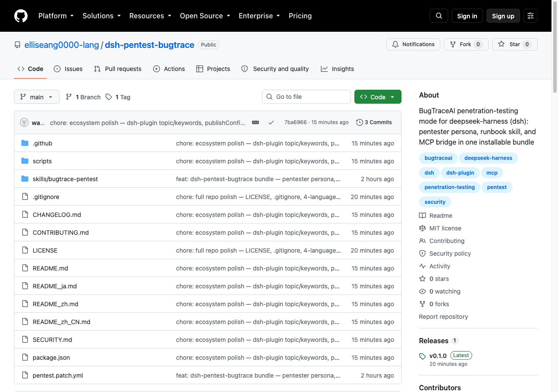Click the tag icon next to v0.1.0
The width and height of the screenshot is (558, 392).
422,356
